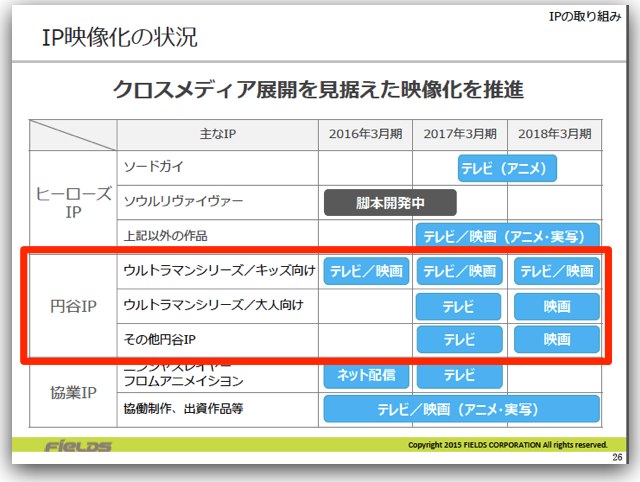640x482 pixels.
Task: Click テレビ/映画(アニメ・実写) pill in 協働制作 row
Action: (x=462, y=409)
